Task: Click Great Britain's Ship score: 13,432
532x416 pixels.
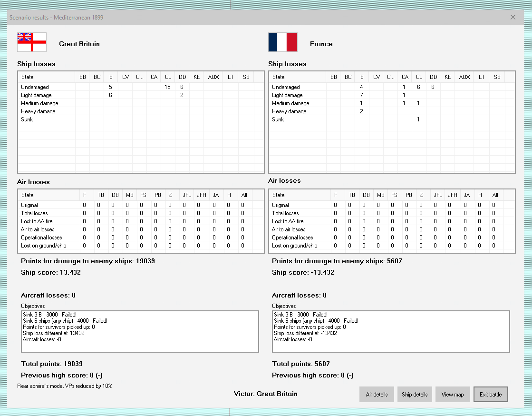Action: [51, 272]
